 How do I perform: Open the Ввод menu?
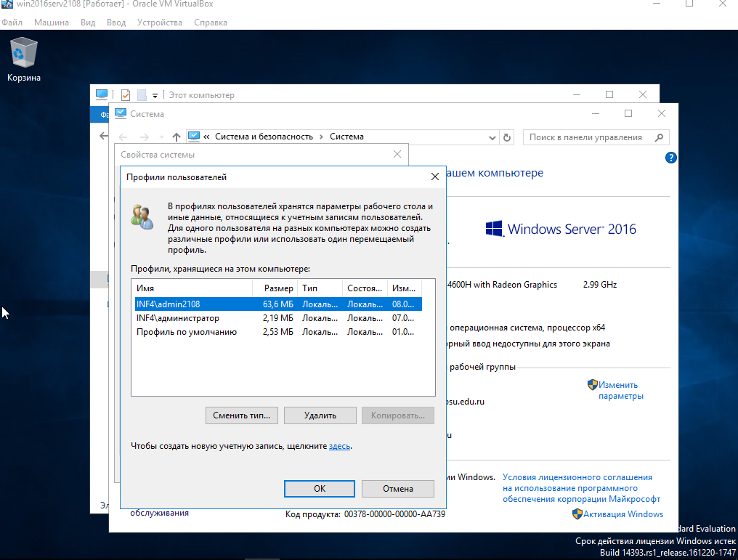coord(116,23)
